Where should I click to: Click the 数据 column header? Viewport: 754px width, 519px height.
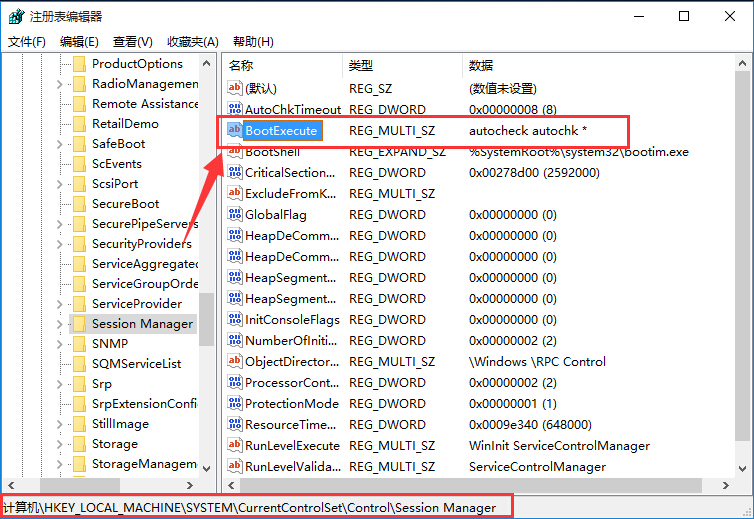coord(480,65)
